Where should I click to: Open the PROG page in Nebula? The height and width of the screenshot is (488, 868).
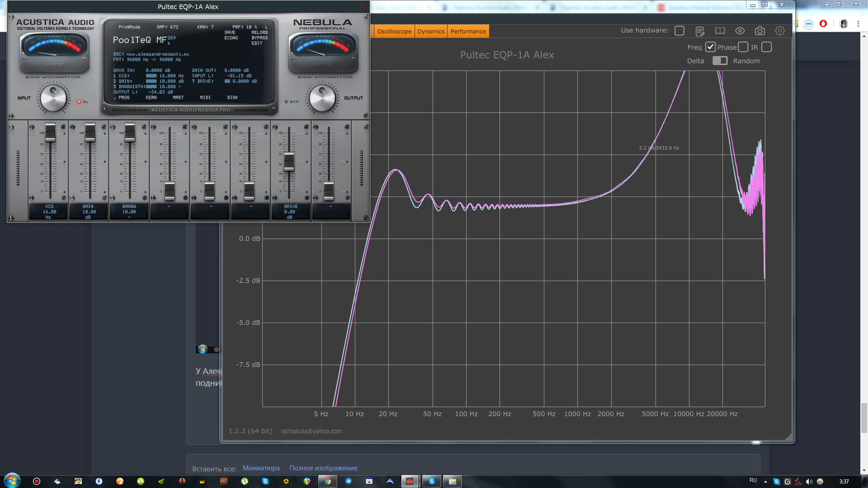124,98
